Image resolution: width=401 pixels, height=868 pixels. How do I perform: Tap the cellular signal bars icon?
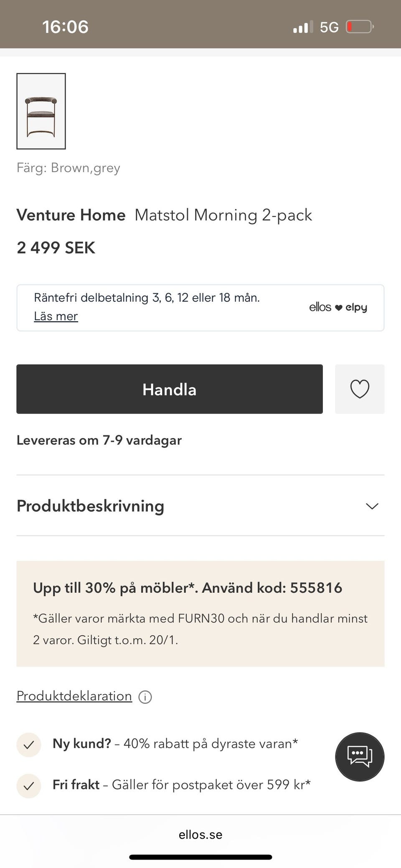pyautogui.click(x=303, y=28)
